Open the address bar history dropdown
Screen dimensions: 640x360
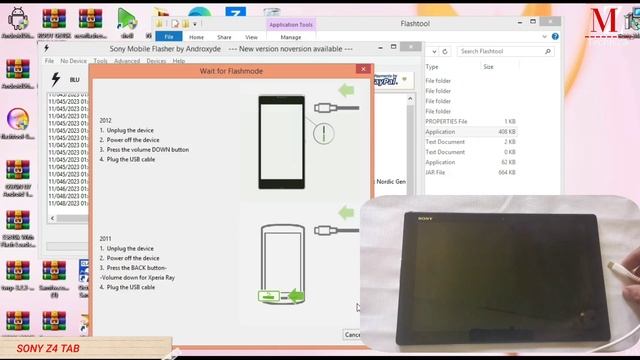click(x=434, y=51)
